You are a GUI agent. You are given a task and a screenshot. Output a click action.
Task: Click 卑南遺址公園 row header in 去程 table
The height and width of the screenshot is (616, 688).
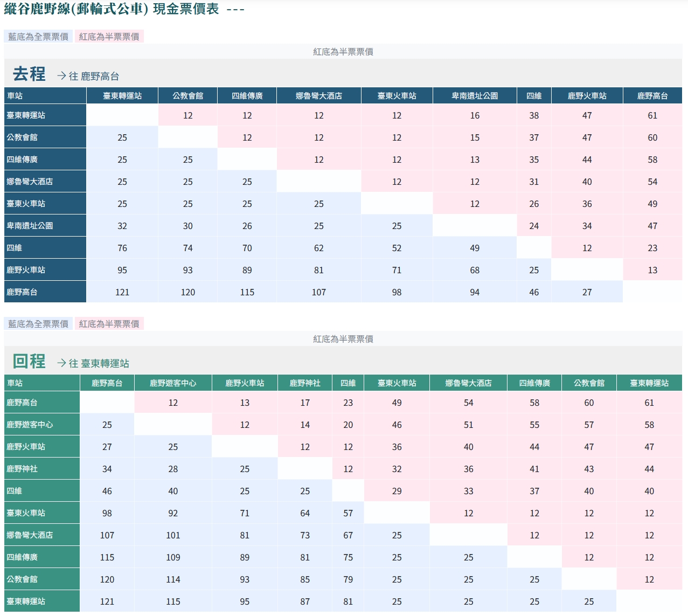[x=30, y=226]
